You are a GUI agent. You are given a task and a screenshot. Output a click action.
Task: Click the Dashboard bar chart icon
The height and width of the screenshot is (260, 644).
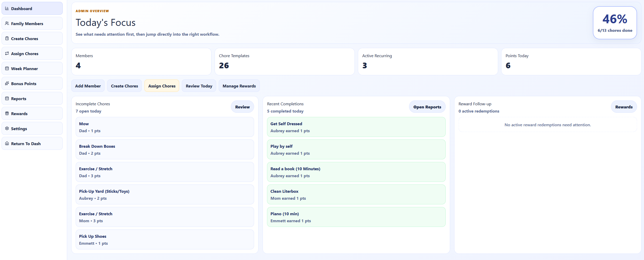coord(7,9)
